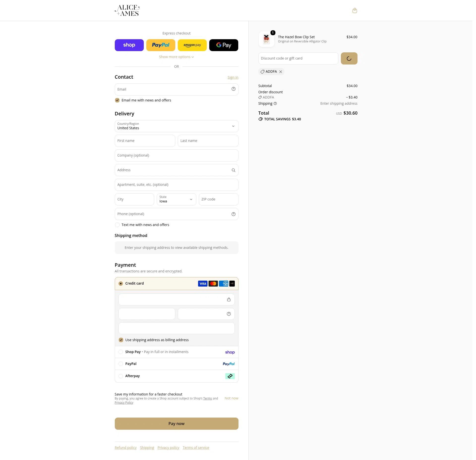This screenshot has height=460, width=476.
Task: Open the Refund policy link
Action: click(125, 448)
